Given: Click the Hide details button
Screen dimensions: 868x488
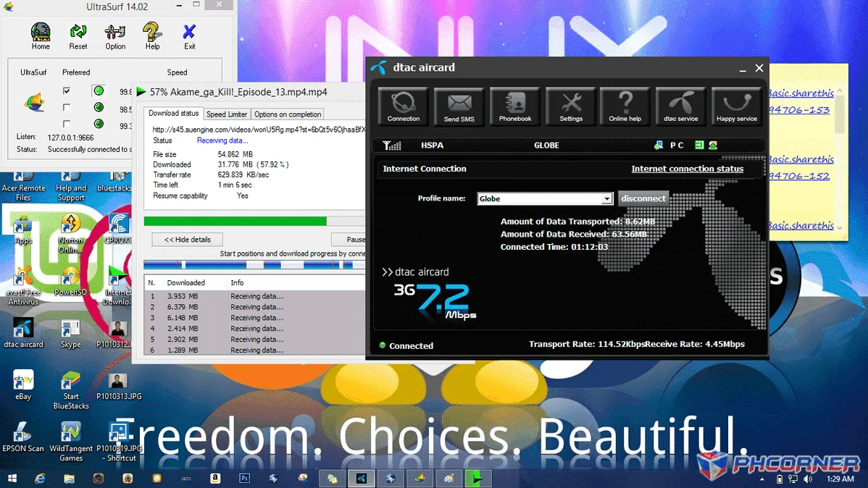Looking at the screenshot, I should click(x=187, y=240).
